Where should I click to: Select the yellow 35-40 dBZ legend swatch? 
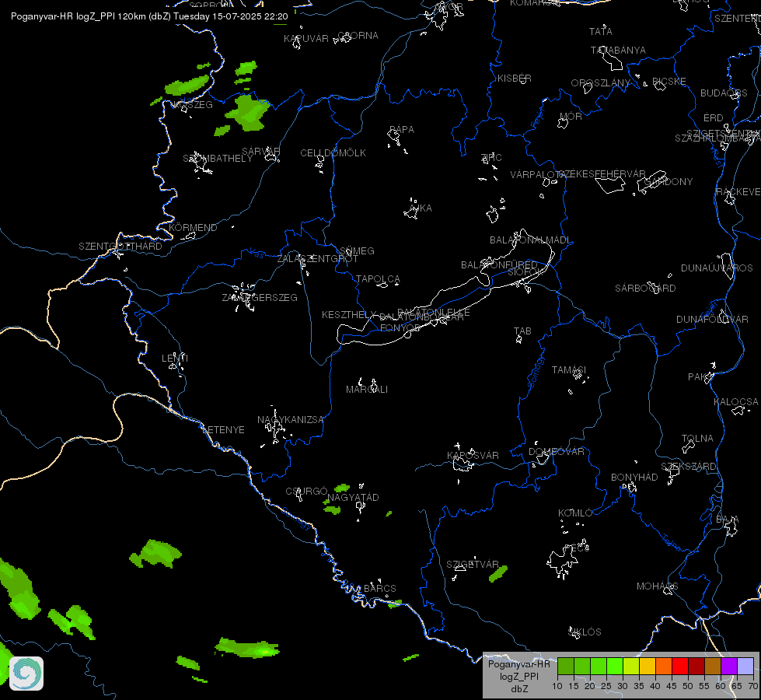click(648, 666)
